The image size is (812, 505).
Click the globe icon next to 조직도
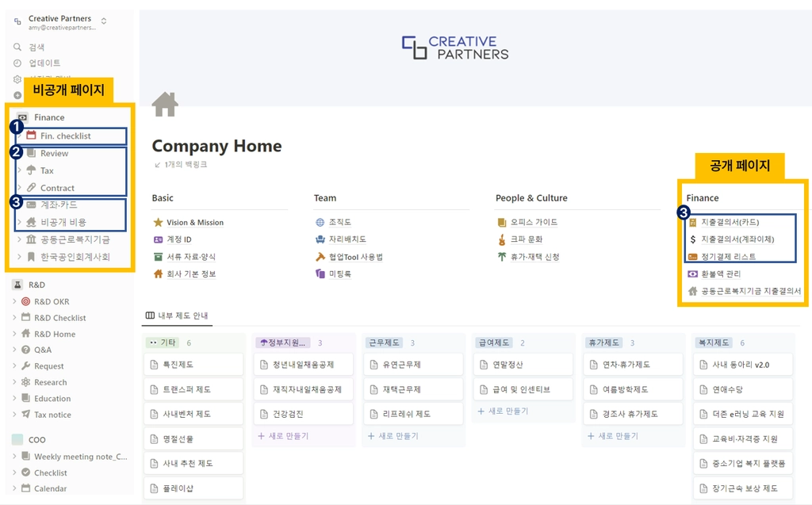click(x=320, y=222)
